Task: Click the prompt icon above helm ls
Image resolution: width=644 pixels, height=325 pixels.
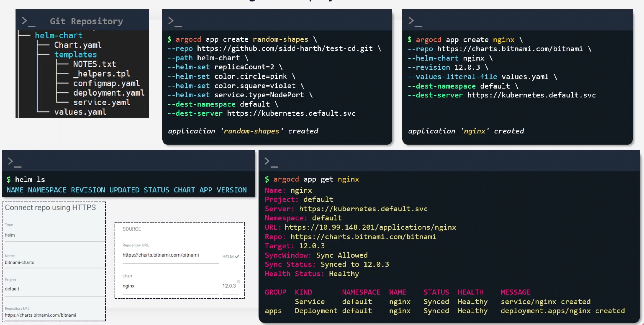Action: coord(14,162)
